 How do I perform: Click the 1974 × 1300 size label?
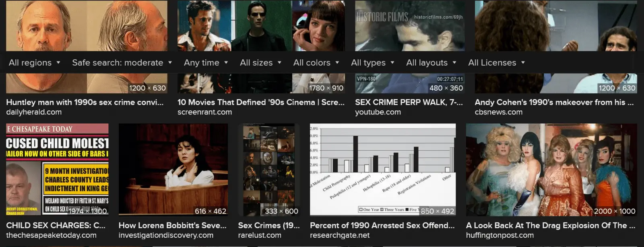(x=88, y=211)
